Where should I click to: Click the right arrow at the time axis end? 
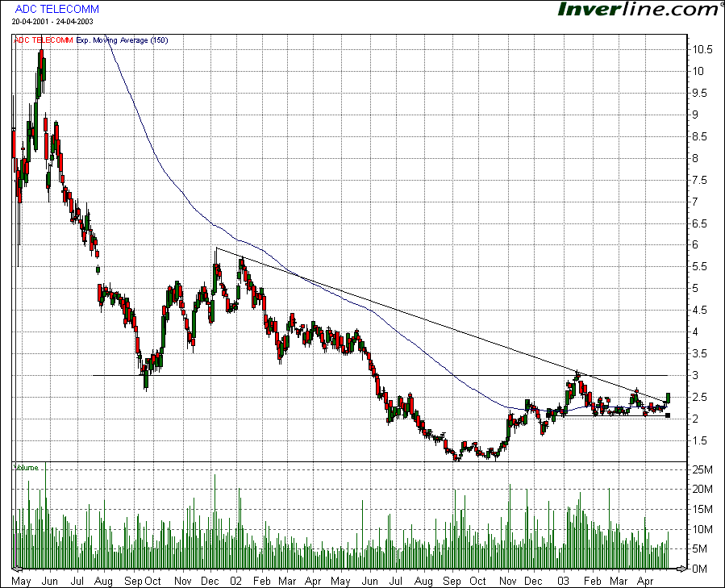(x=681, y=569)
